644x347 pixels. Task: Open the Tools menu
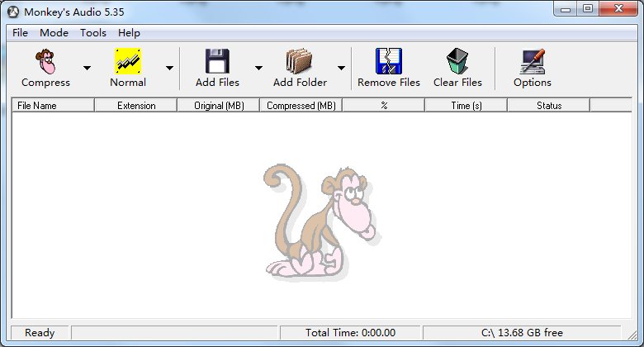93,33
